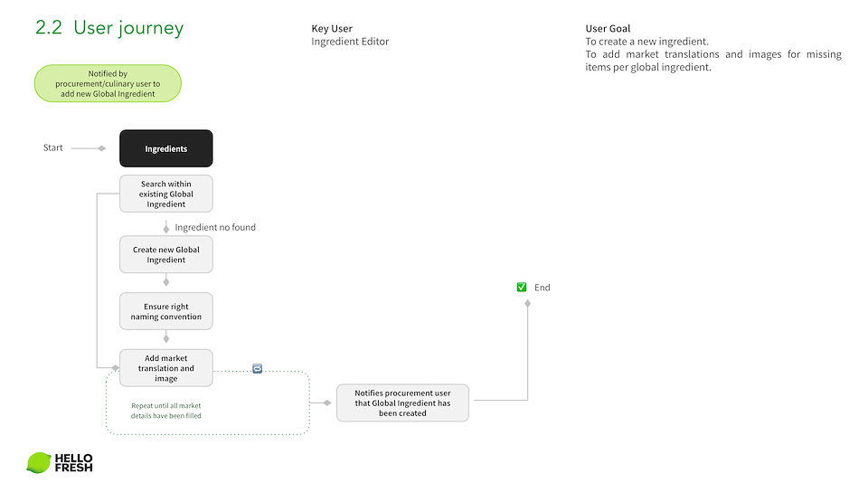
Task: Click the green checkmark icon beside End
Action: pos(521,288)
